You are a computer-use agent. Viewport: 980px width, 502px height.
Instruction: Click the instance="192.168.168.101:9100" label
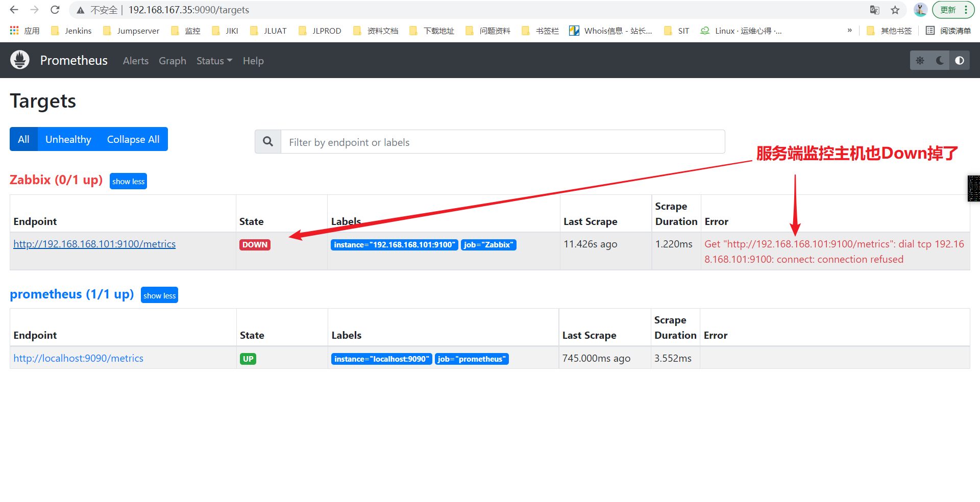(395, 245)
